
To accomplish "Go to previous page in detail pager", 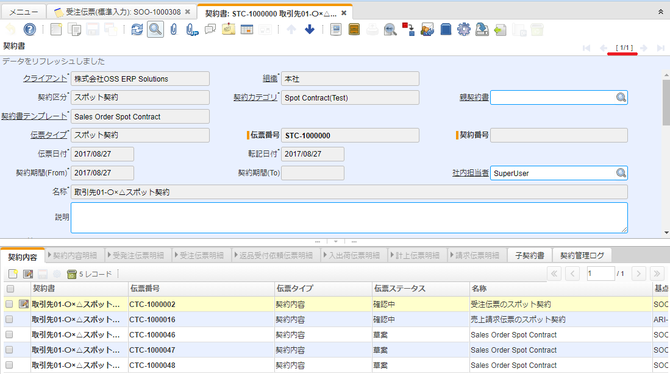I will [x=572, y=274].
